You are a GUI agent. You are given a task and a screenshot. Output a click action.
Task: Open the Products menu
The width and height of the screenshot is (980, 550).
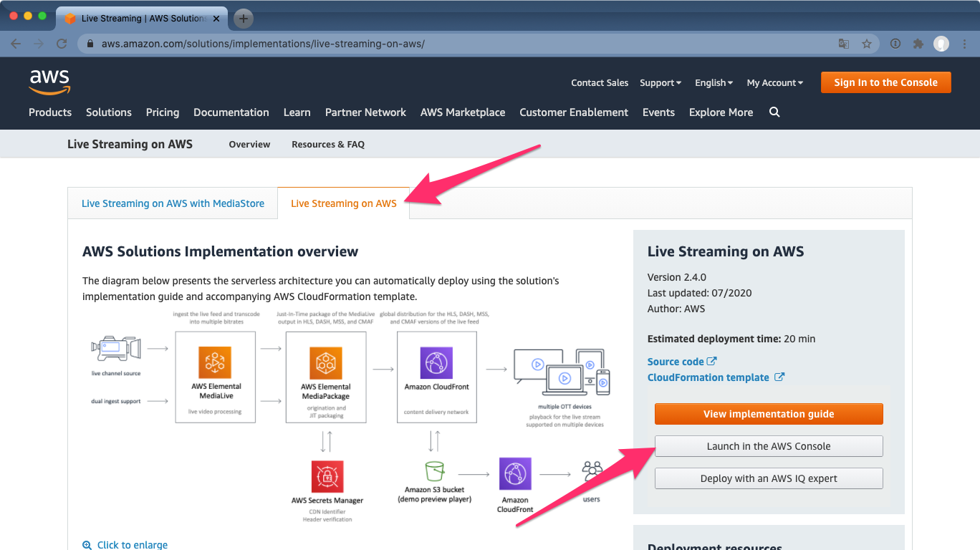pyautogui.click(x=50, y=112)
